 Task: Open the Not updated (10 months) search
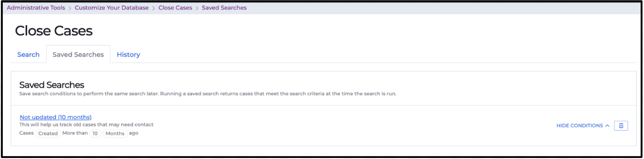55,117
